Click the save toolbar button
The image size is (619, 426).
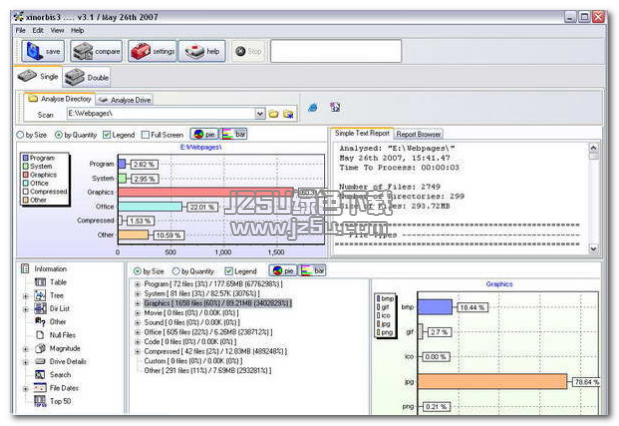click(x=43, y=51)
